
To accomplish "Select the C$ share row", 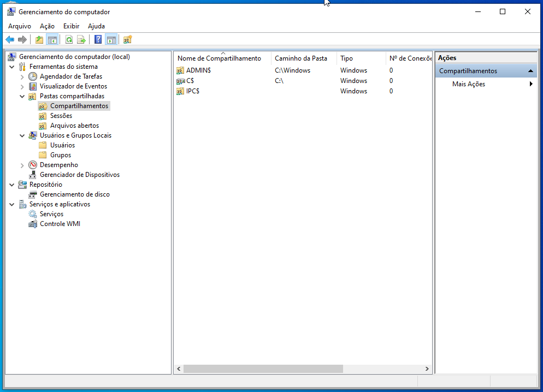I will tap(303, 81).
